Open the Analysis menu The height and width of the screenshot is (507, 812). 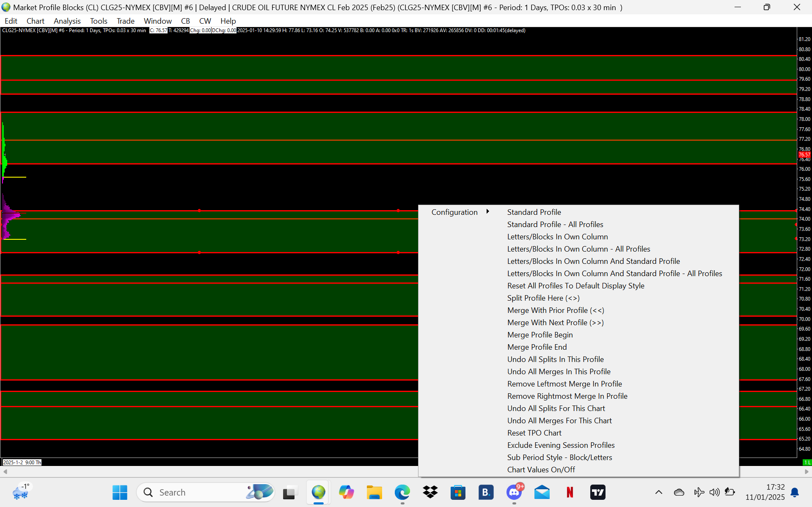67,21
